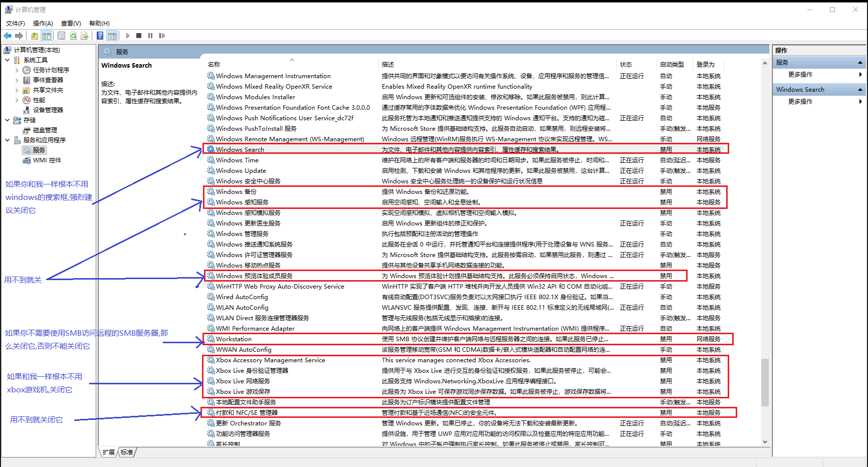Collapse the 存储 tree node
This screenshot has height=467, width=868.
coord(8,120)
